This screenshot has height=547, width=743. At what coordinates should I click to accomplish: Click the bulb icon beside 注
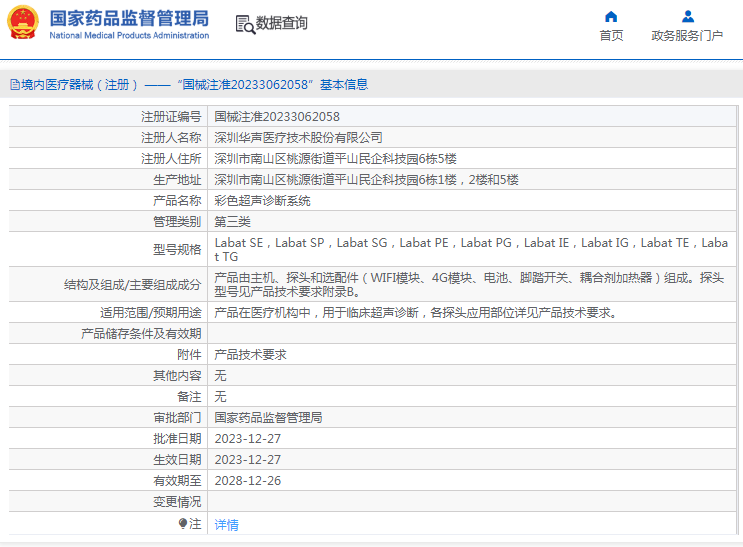coord(183,523)
